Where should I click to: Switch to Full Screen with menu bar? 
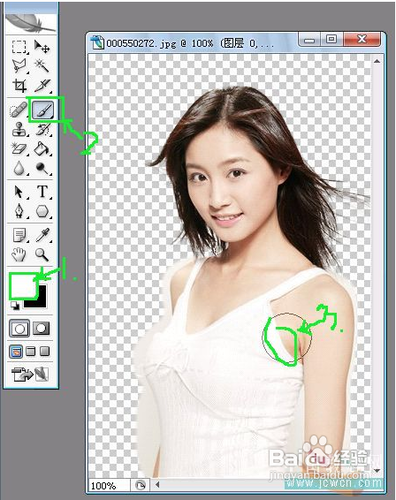[31, 351]
